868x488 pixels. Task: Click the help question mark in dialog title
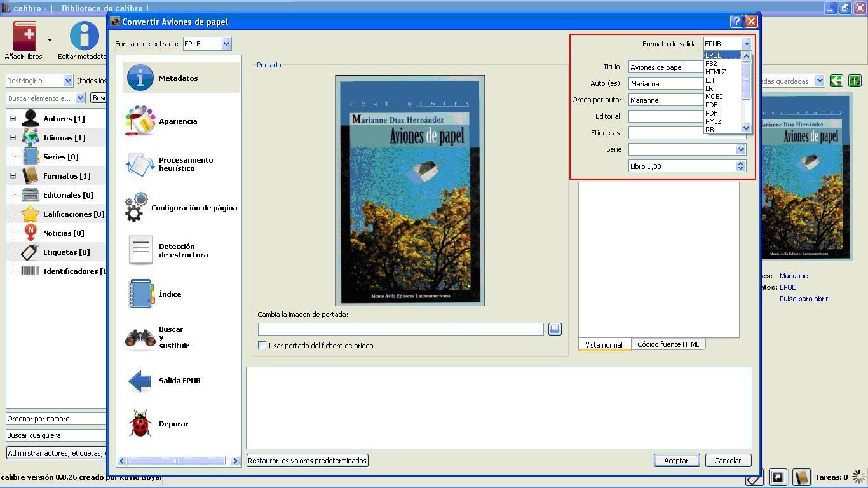click(736, 21)
